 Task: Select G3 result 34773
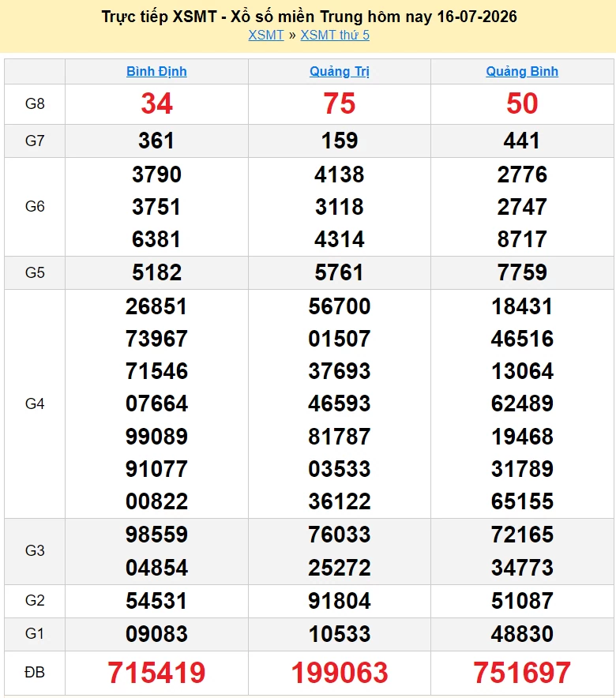click(522, 568)
